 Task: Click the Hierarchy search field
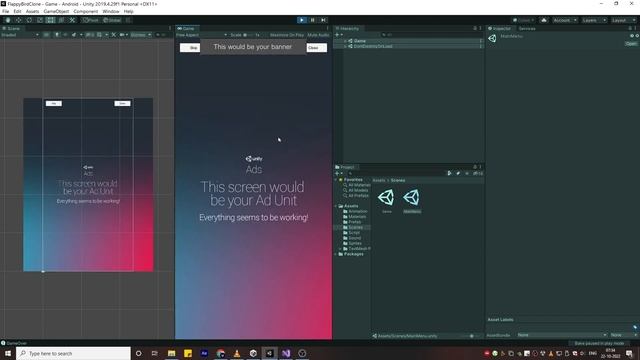point(431,35)
